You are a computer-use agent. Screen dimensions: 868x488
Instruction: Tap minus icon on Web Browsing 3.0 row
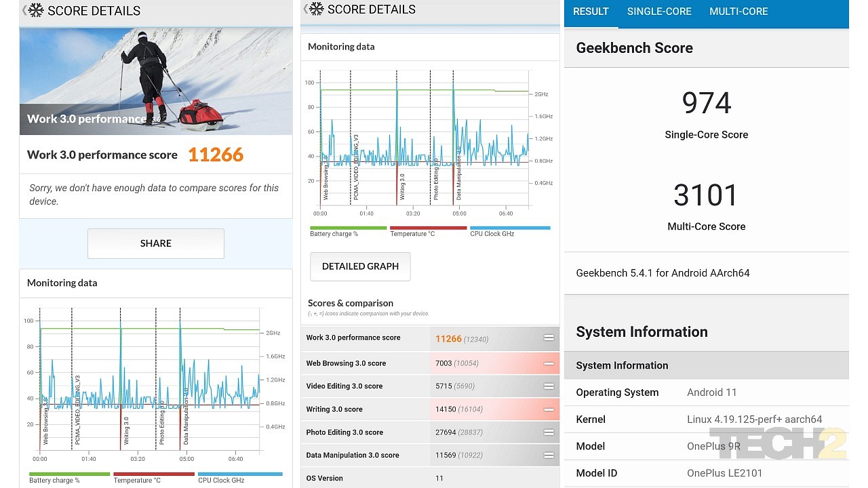tap(549, 363)
